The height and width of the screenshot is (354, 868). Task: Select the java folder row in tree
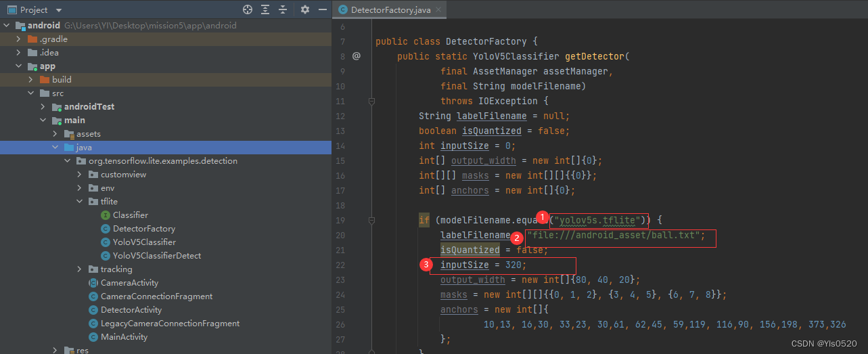(166, 148)
